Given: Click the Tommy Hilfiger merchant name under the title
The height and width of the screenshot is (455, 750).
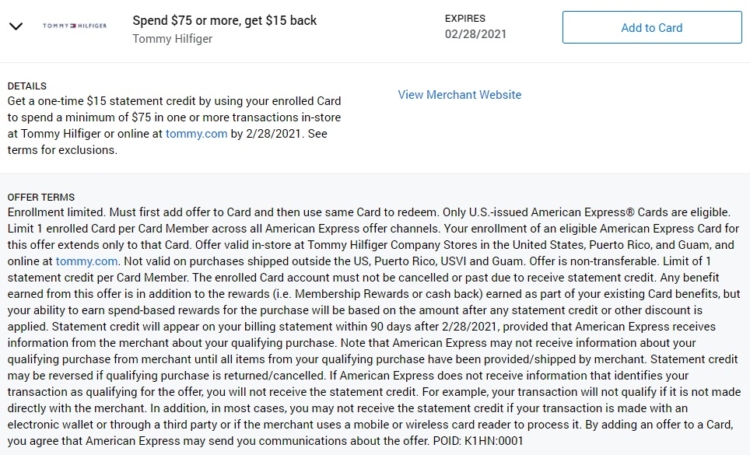Looking at the screenshot, I should click(x=172, y=39).
